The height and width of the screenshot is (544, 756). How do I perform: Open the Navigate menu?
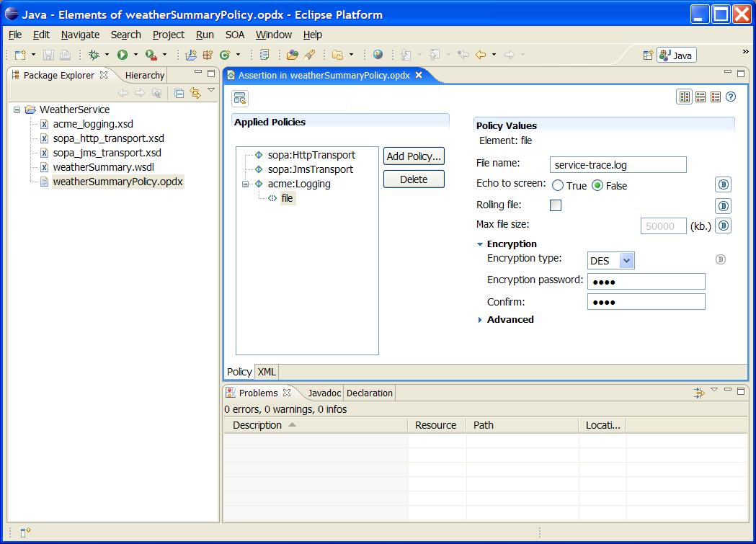80,35
